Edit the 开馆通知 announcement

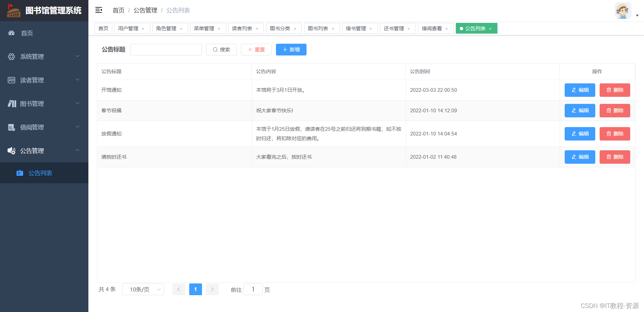click(x=580, y=90)
